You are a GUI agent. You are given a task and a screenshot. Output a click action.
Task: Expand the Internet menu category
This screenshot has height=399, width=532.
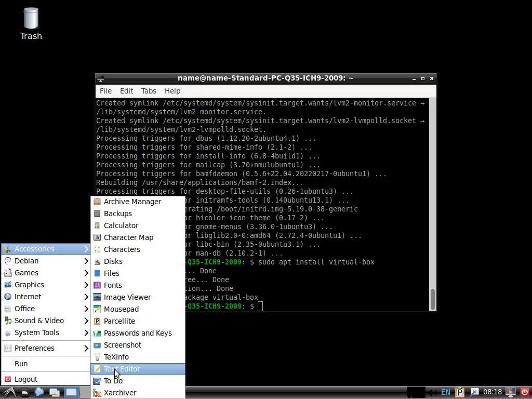tap(46, 297)
